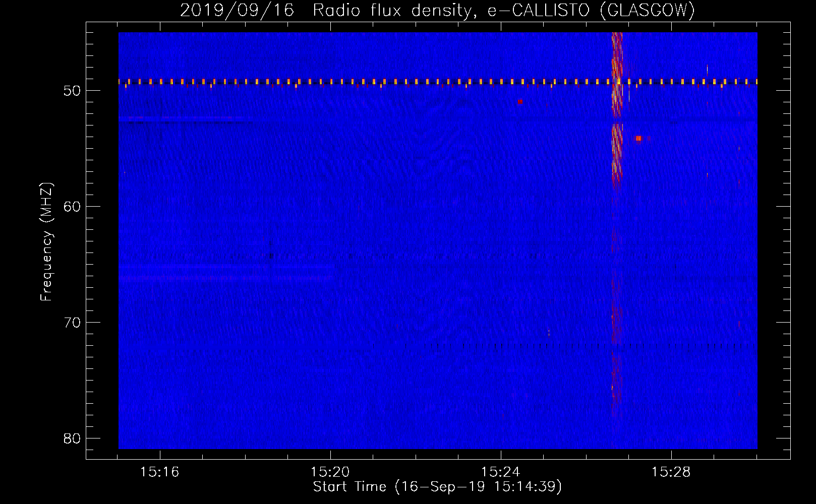Click the time tick label 15:24
The height and width of the screenshot is (504, 816).
pos(501,472)
